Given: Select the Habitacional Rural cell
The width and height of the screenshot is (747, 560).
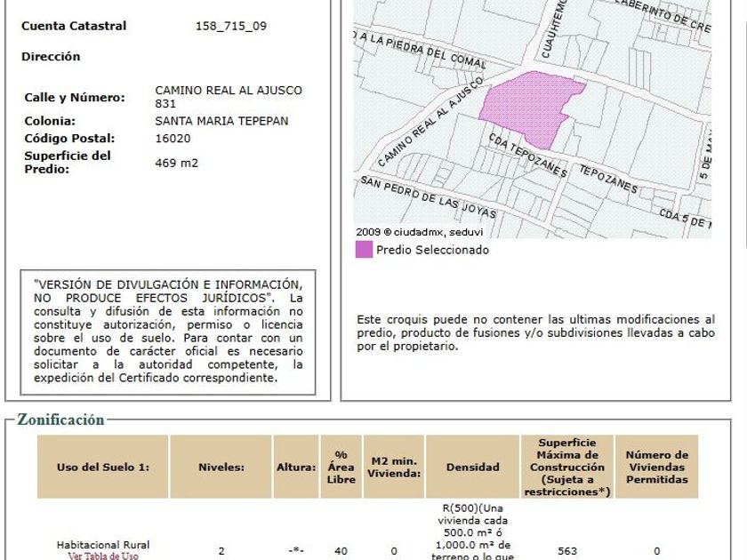Looking at the screenshot, I should 103,545.
